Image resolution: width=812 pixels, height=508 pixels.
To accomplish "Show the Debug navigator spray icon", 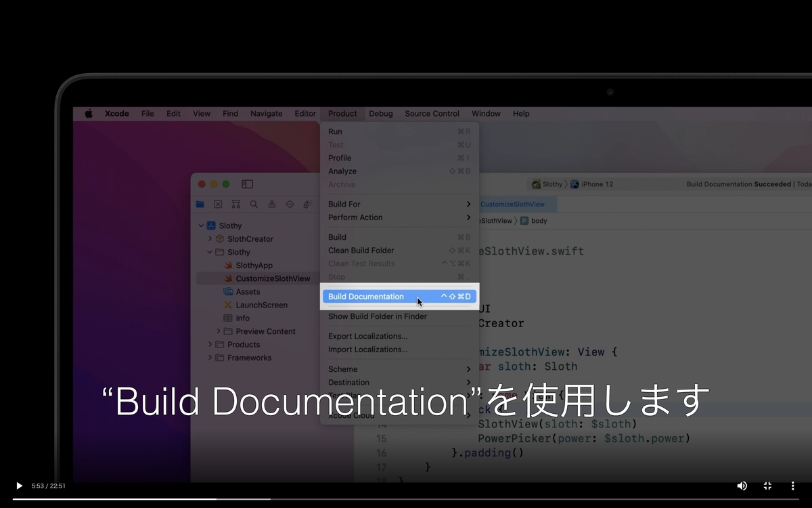I will click(x=307, y=204).
